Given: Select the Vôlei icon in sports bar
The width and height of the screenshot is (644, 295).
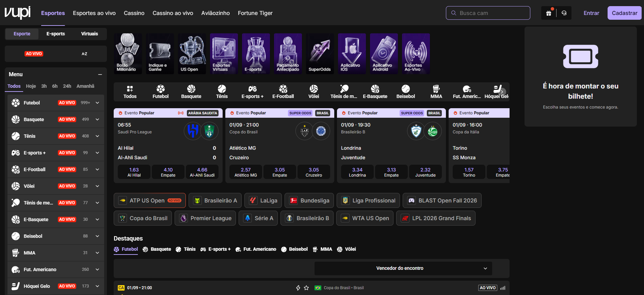Looking at the screenshot, I should [x=314, y=89].
